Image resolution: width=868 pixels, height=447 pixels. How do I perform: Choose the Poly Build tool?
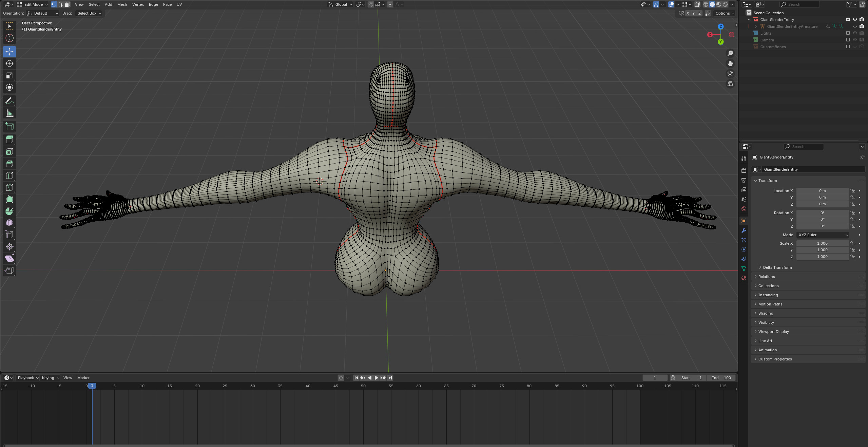pyautogui.click(x=9, y=199)
